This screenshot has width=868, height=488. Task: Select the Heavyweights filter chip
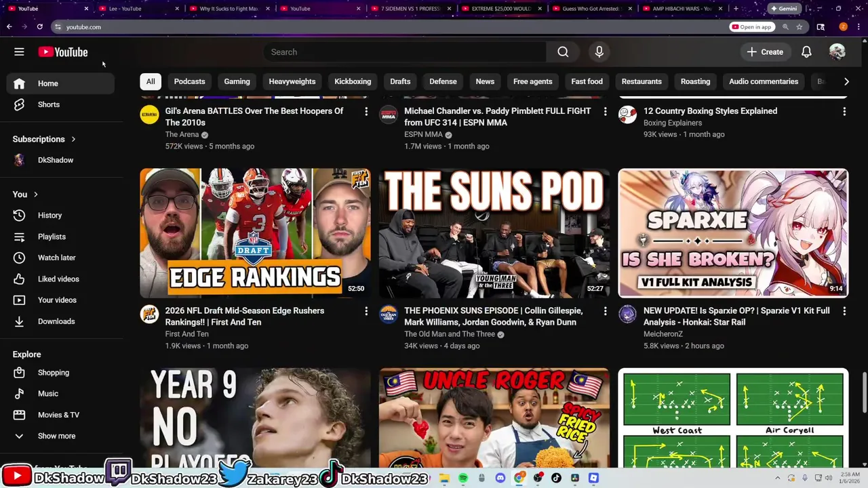(292, 81)
